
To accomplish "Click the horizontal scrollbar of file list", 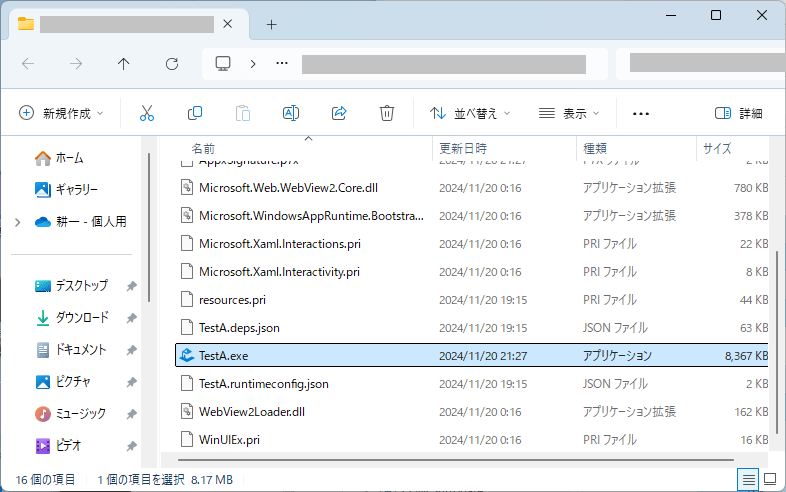I will [x=456, y=459].
